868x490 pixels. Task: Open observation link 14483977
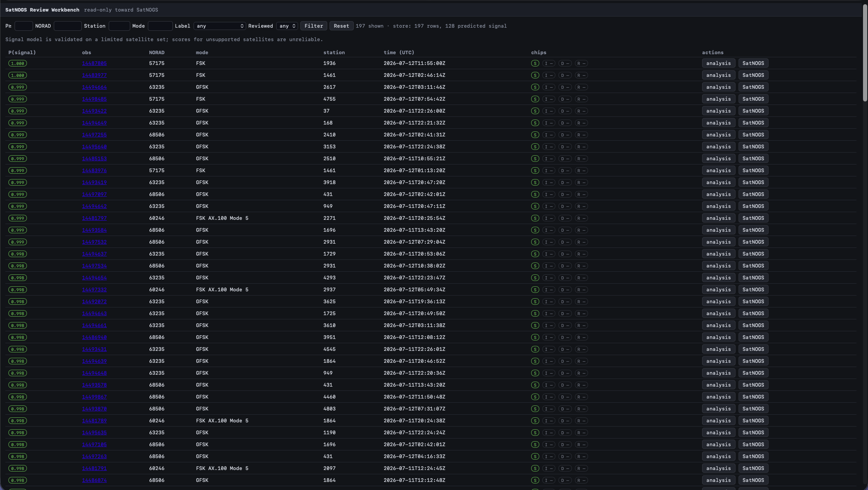[94, 75]
